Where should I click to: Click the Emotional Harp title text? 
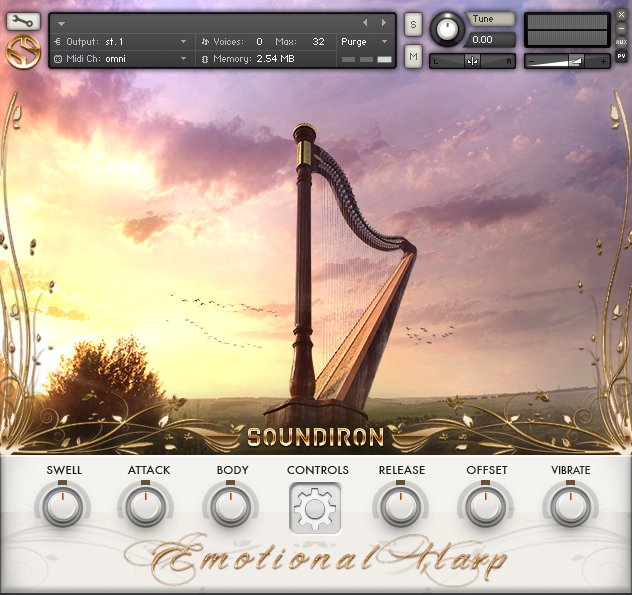(x=316, y=558)
